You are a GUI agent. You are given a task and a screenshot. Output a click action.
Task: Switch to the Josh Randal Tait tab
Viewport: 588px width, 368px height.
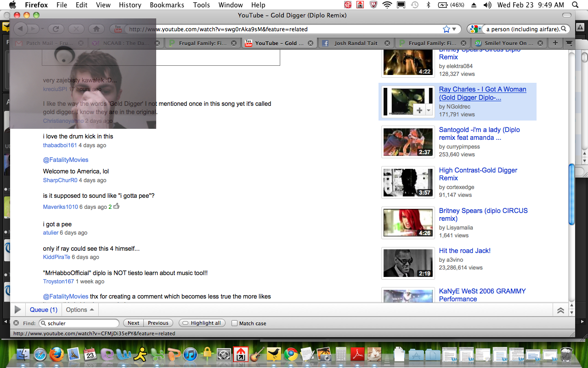tap(356, 43)
